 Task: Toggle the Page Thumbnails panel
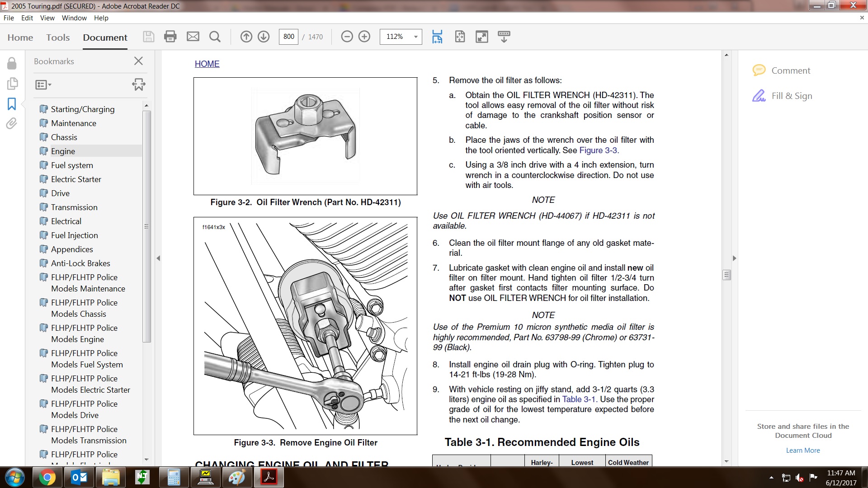[x=12, y=84]
